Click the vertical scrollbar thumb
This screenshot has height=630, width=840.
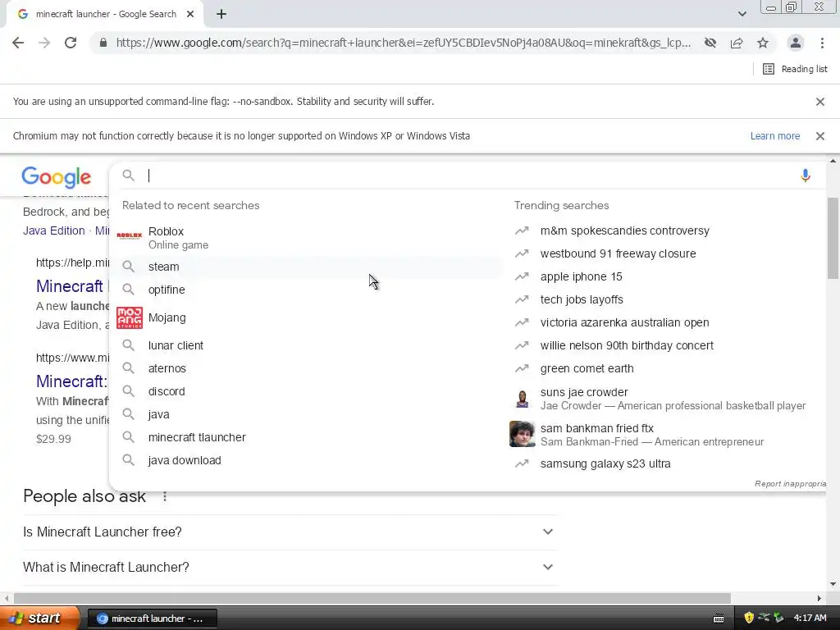(833, 239)
